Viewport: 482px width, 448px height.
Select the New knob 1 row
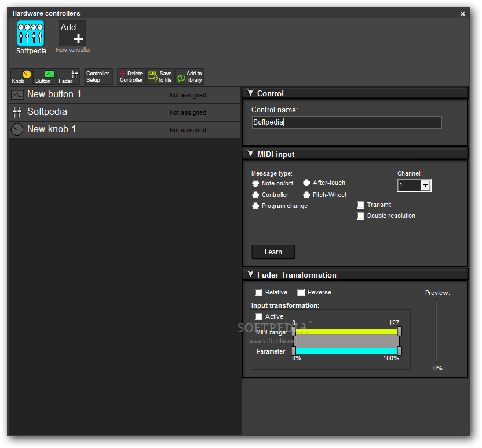pos(125,129)
